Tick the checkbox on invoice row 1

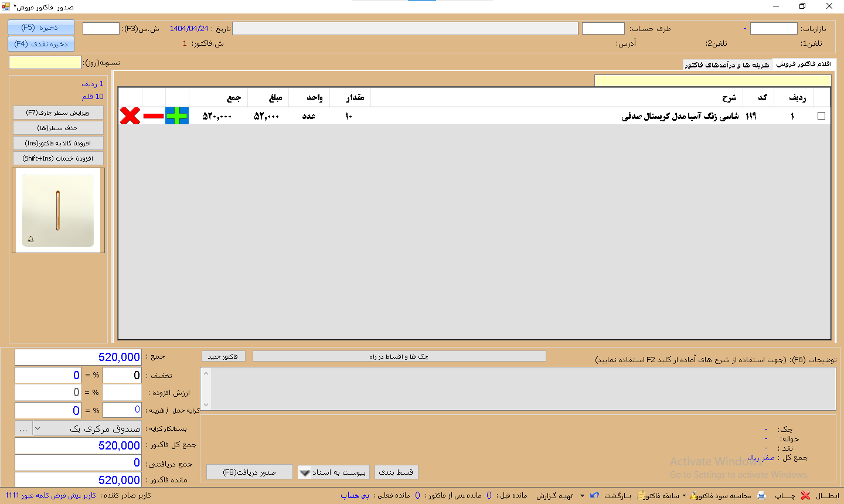coord(822,115)
